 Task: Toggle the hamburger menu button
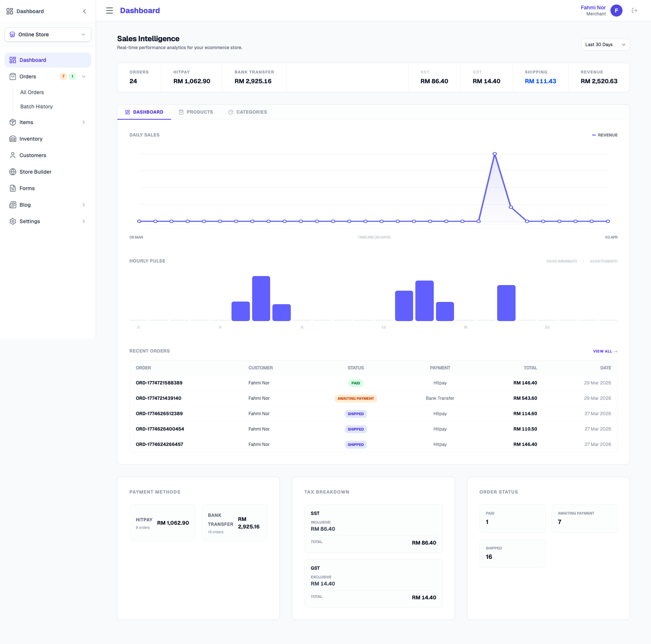click(109, 11)
